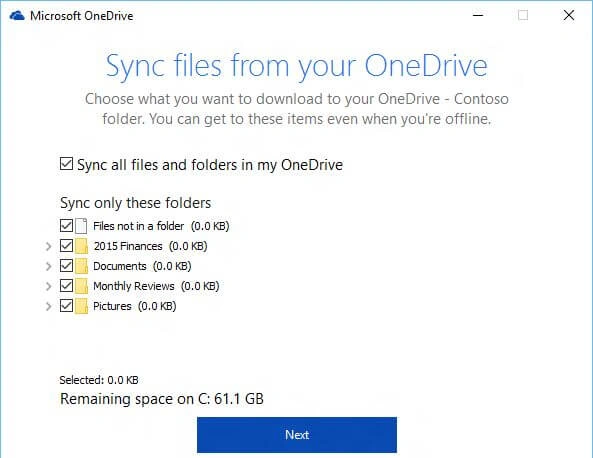This screenshot has height=458, width=593.
Task: Expand the Pictures folder chevron
Action: (x=48, y=306)
